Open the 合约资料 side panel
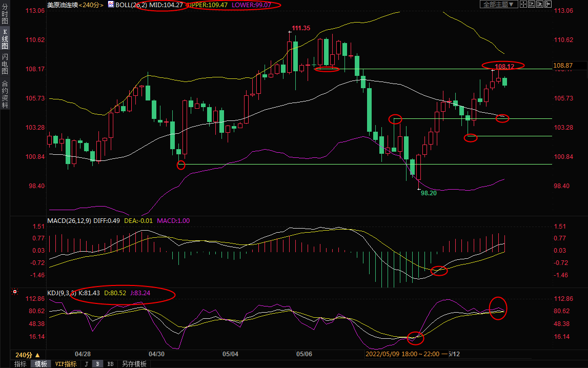The image size is (588, 368). [x=5, y=95]
